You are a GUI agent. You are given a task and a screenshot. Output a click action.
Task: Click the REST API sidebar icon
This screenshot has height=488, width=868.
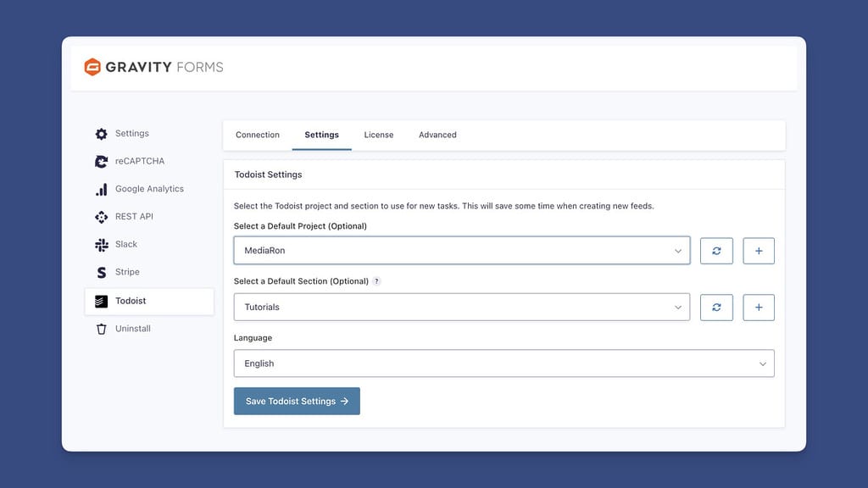[x=101, y=217]
